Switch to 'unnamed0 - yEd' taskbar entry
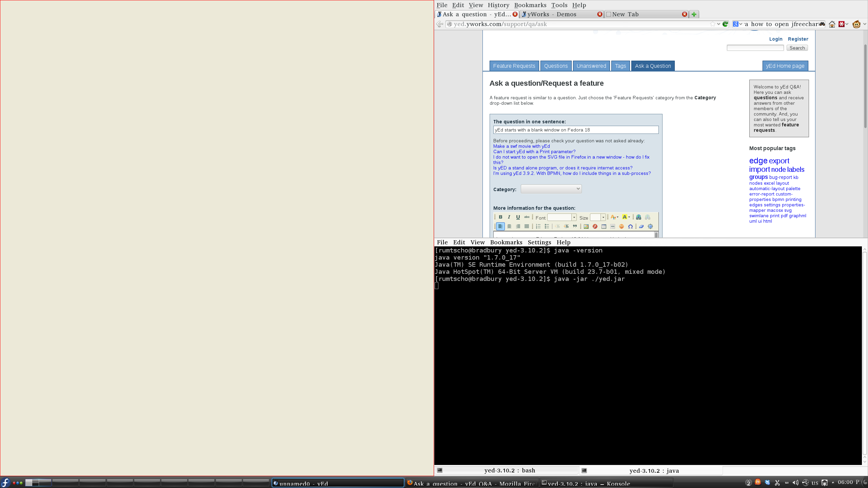 point(338,483)
